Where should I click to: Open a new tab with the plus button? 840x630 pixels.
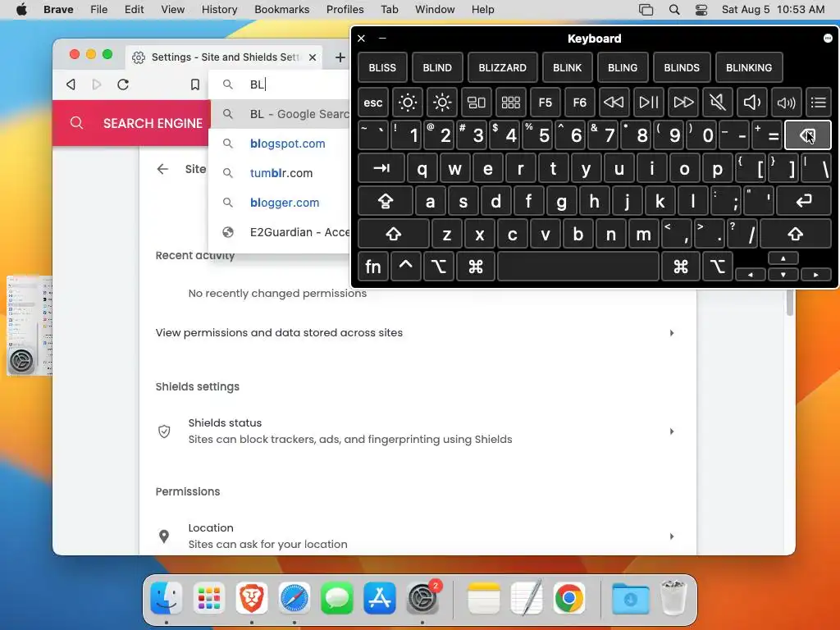(x=340, y=57)
